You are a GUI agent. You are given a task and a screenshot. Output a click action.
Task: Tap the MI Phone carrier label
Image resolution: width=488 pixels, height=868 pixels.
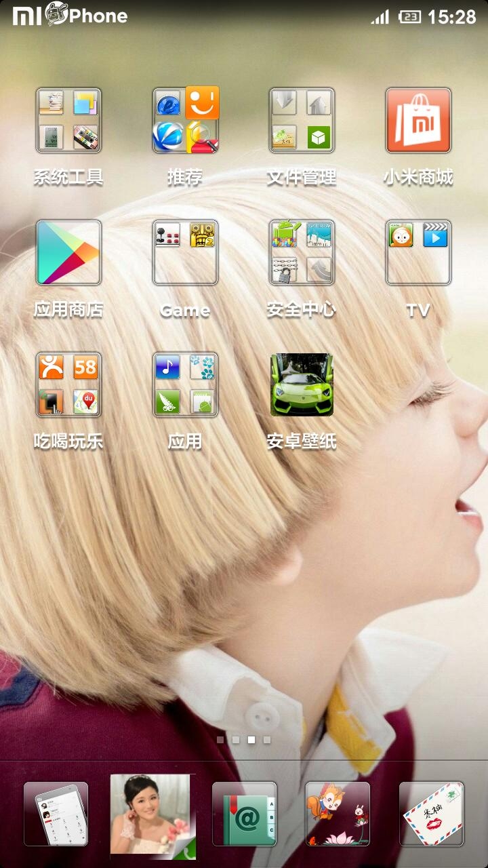click(x=70, y=16)
